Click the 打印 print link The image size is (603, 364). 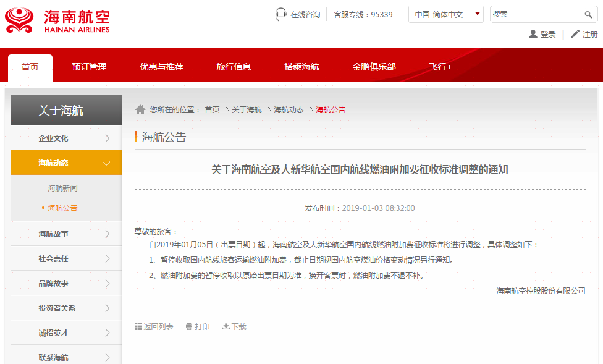[x=202, y=327]
